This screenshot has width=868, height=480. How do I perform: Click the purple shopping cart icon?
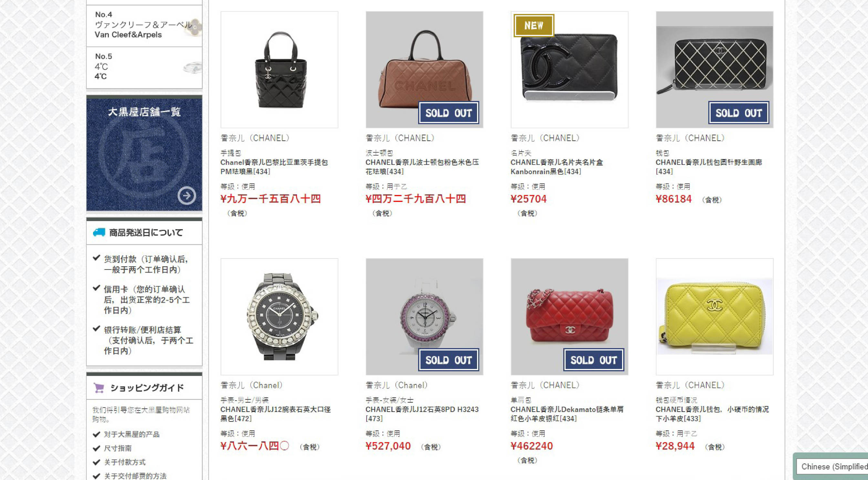click(99, 388)
